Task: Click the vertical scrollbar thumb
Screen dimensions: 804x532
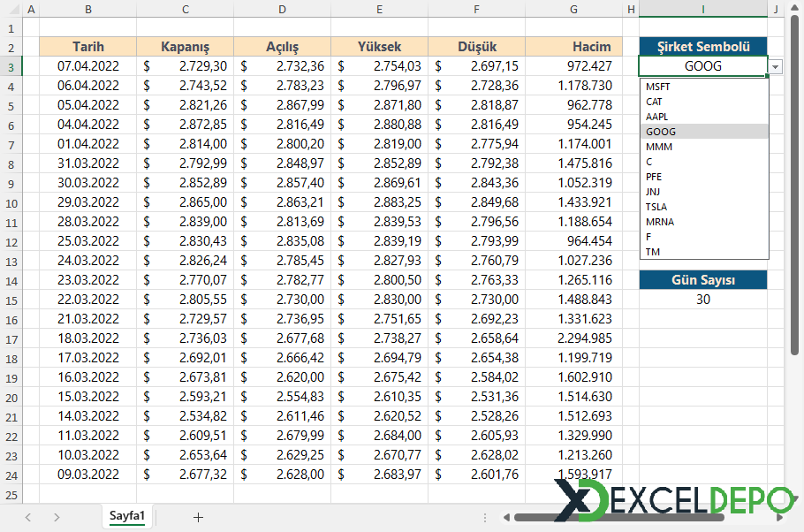Action: tap(795, 185)
